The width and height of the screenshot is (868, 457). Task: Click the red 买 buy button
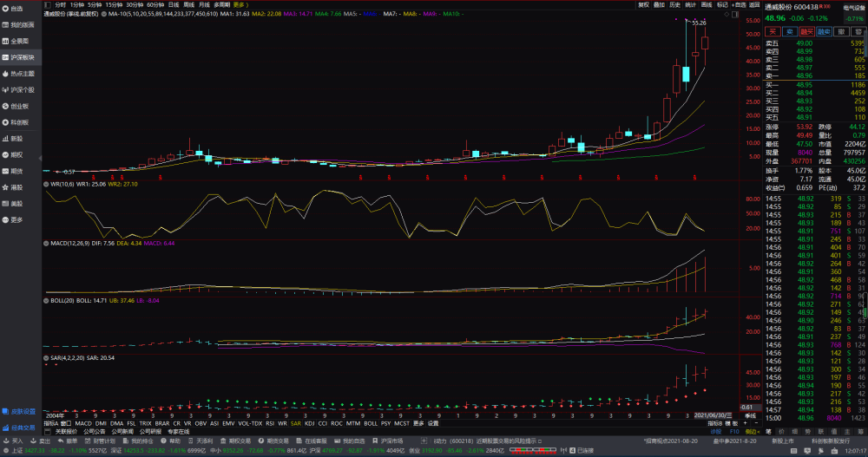773,30
